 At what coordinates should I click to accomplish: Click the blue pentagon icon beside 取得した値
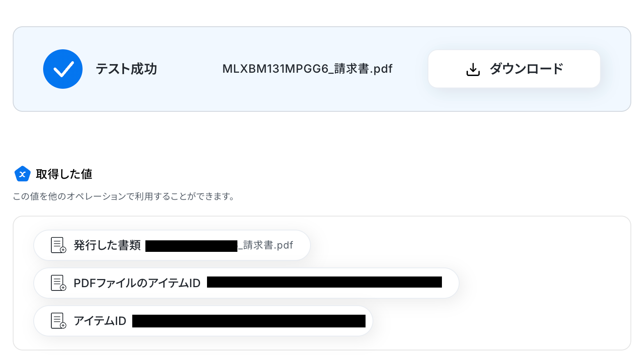coord(23,174)
